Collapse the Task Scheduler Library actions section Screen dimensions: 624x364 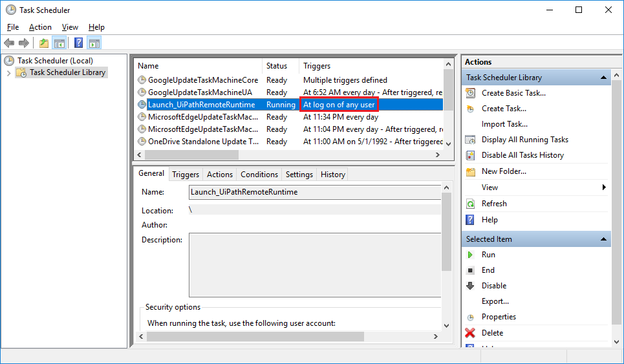click(603, 78)
